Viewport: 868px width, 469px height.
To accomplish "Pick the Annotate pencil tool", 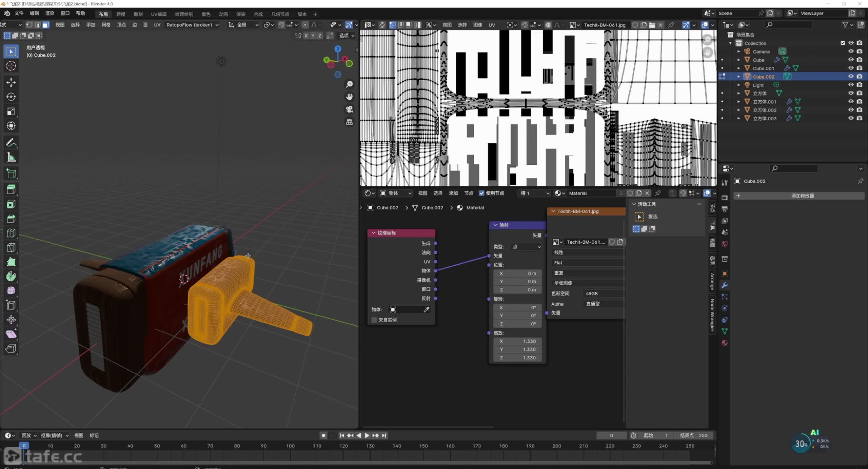I will click(x=11, y=143).
